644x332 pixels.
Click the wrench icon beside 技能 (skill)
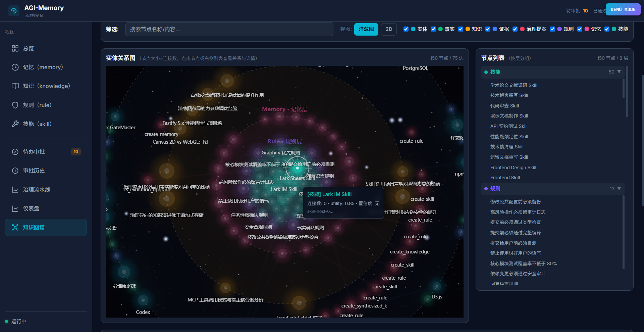[x=15, y=124]
